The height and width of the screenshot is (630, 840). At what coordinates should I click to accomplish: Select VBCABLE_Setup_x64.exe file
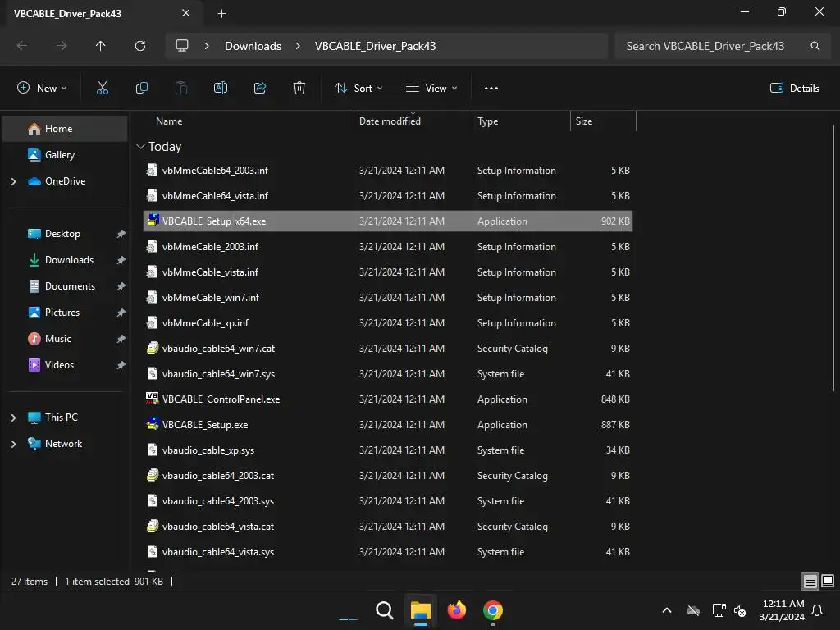point(388,221)
